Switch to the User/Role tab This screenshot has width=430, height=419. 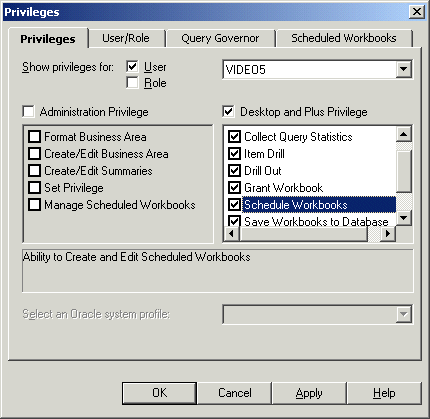(x=126, y=38)
